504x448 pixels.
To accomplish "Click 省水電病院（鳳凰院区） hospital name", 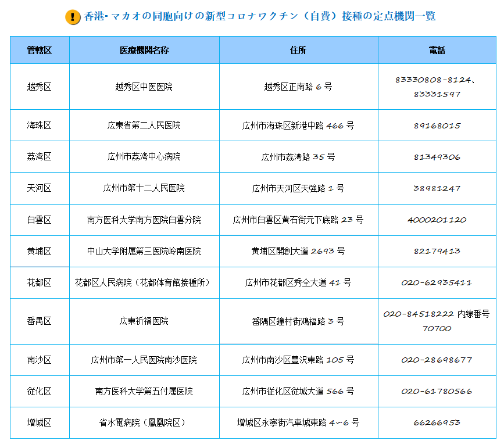I will pyautogui.click(x=143, y=422).
